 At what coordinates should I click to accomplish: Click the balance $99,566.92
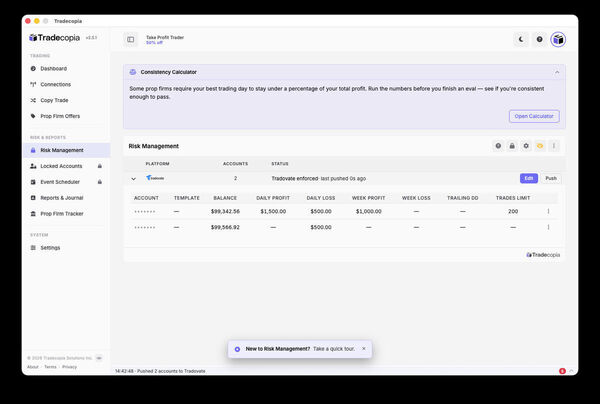pos(225,227)
